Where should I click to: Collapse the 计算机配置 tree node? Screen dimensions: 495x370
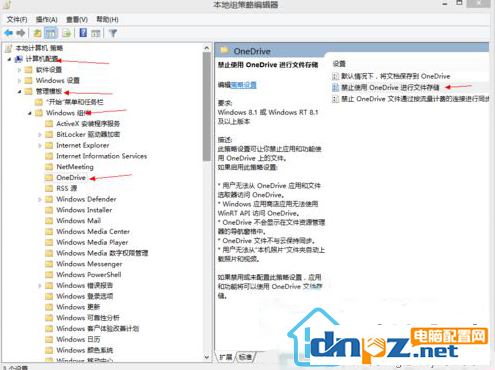9,59
